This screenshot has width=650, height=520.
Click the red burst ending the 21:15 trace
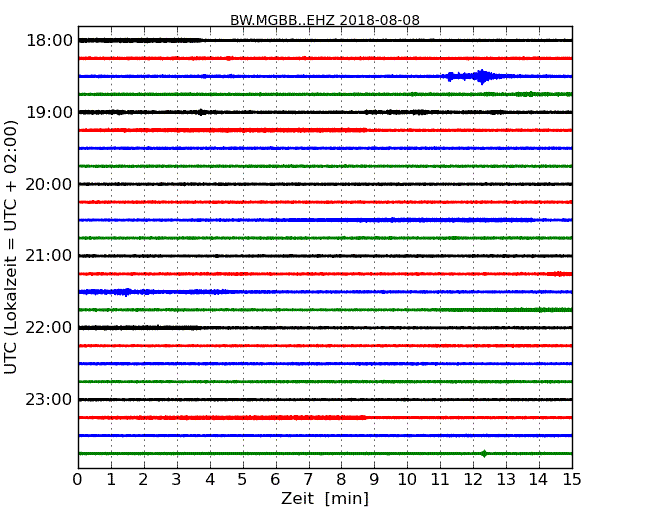tap(560, 274)
